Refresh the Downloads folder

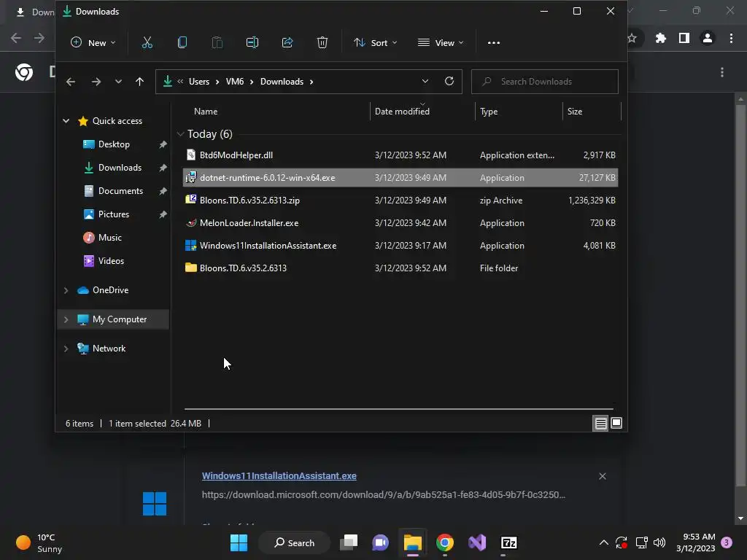(x=449, y=81)
